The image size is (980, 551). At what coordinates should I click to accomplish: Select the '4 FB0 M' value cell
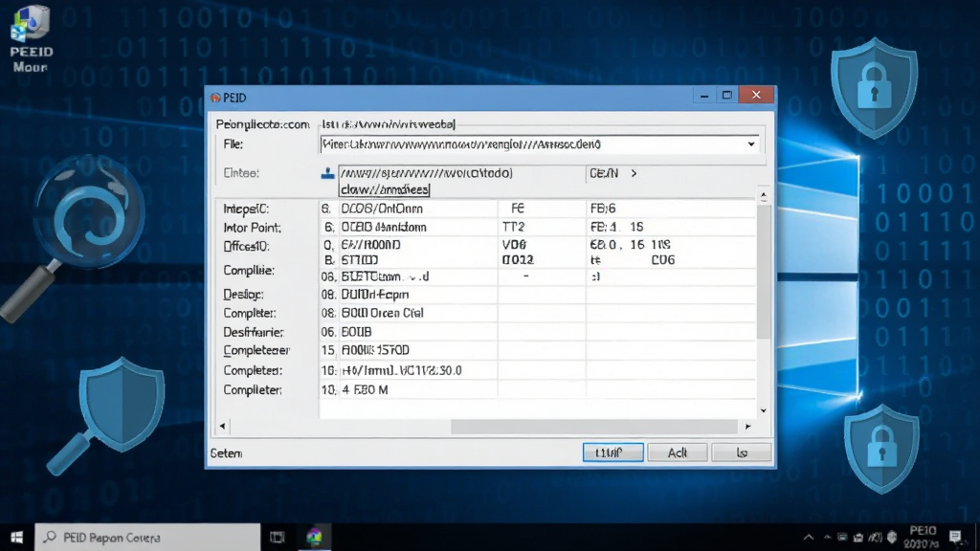click(x=365, y=390)
